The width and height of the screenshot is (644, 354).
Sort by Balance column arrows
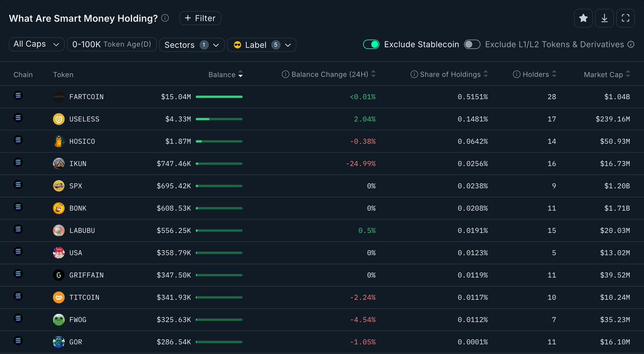click(x=240, y=75)
